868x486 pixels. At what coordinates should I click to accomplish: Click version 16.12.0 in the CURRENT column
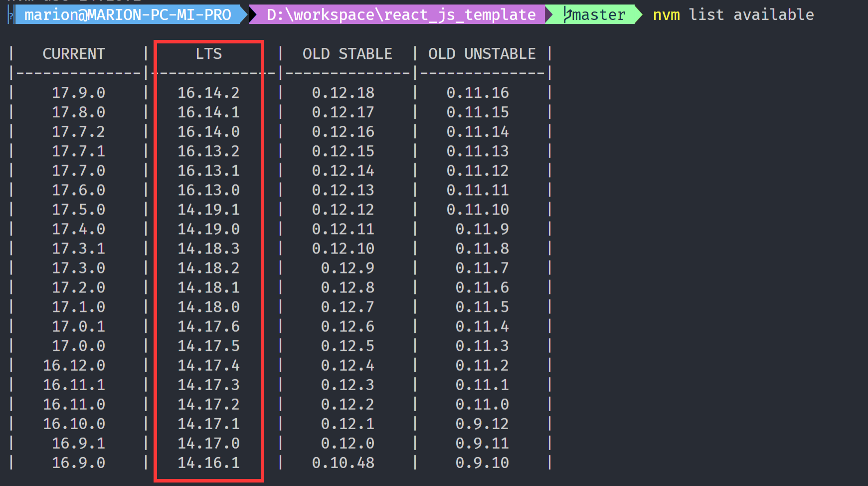(x=74, y=365)
